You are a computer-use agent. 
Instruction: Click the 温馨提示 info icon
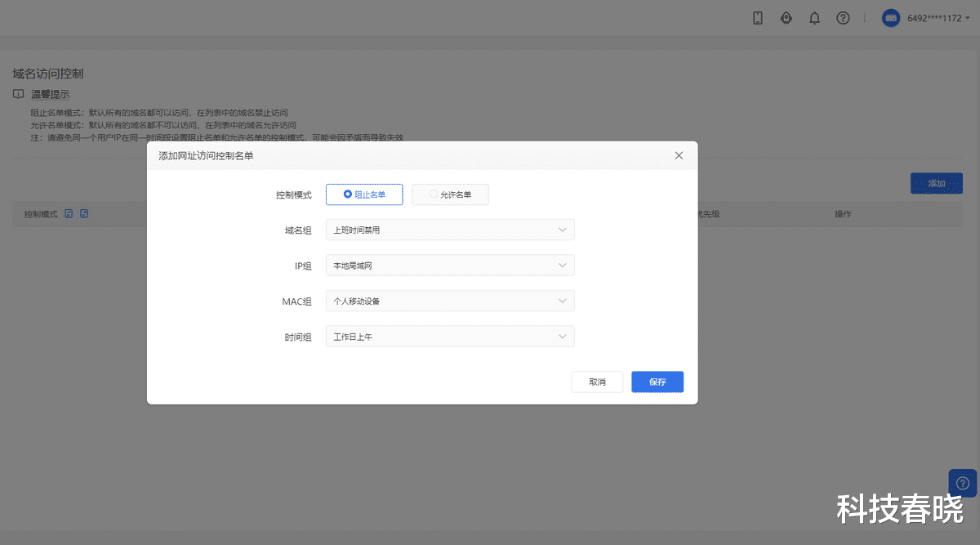click(18, 95)
